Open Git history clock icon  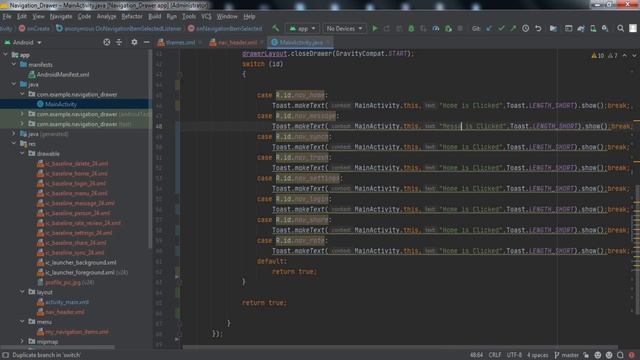click(x=526, y=29)
